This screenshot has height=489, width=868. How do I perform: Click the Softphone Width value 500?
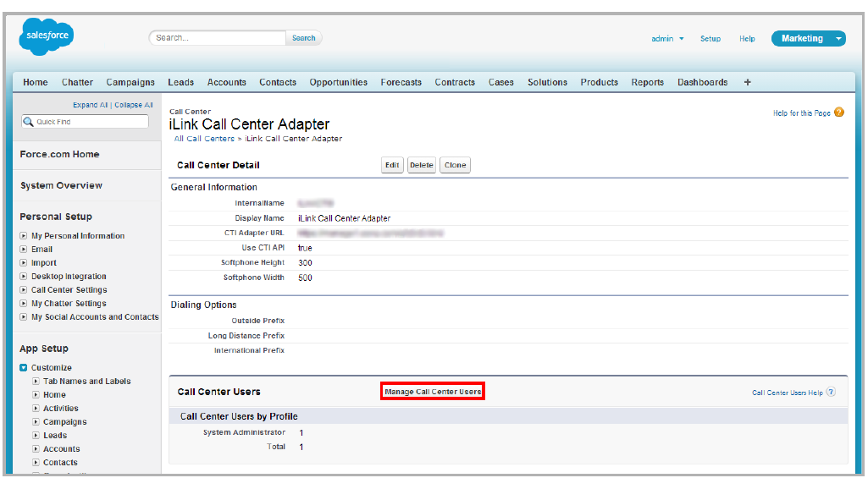(305, 277)
